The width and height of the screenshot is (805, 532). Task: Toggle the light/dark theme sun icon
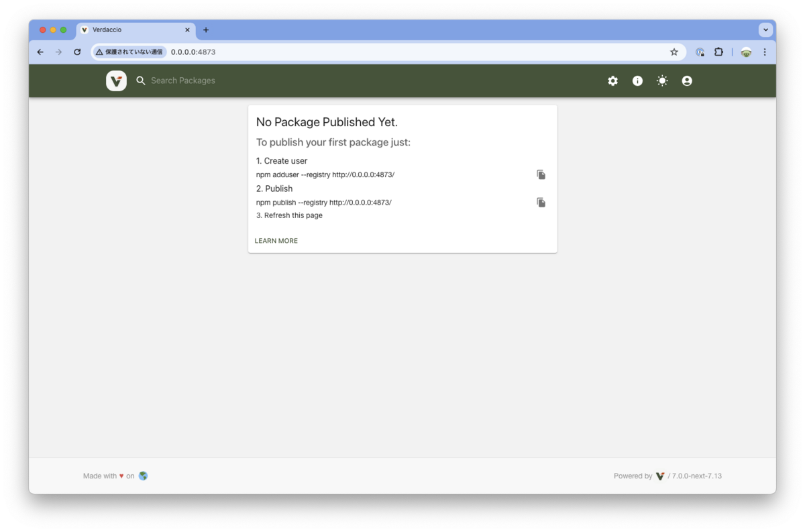(x=662, y=81)
